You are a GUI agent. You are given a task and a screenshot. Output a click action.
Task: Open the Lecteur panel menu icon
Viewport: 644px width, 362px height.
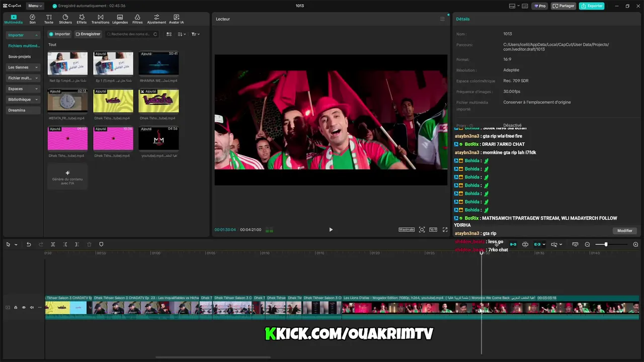click(x=442, y=19)
